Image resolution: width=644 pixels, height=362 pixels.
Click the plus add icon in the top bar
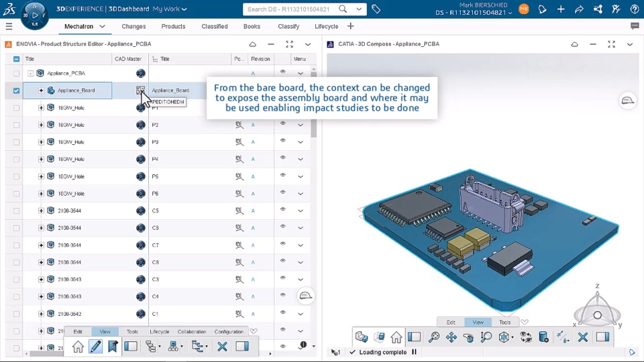pos(561,9)
